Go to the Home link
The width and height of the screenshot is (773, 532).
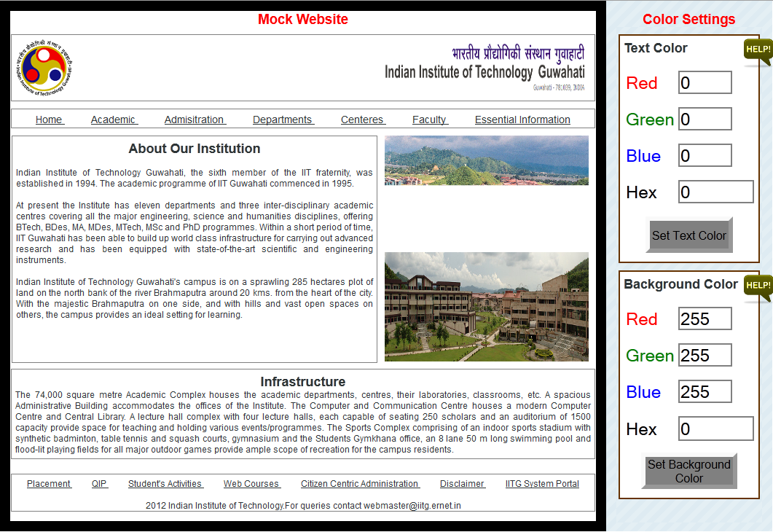[x=50, y=120]
